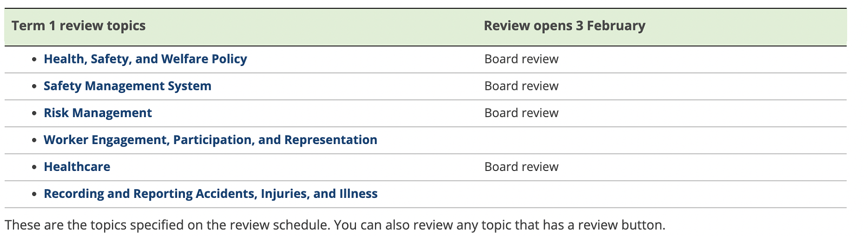Screen dimensions: 868x236
Task: Click the bullet point beside Healthcare
Action: (34, 167)
